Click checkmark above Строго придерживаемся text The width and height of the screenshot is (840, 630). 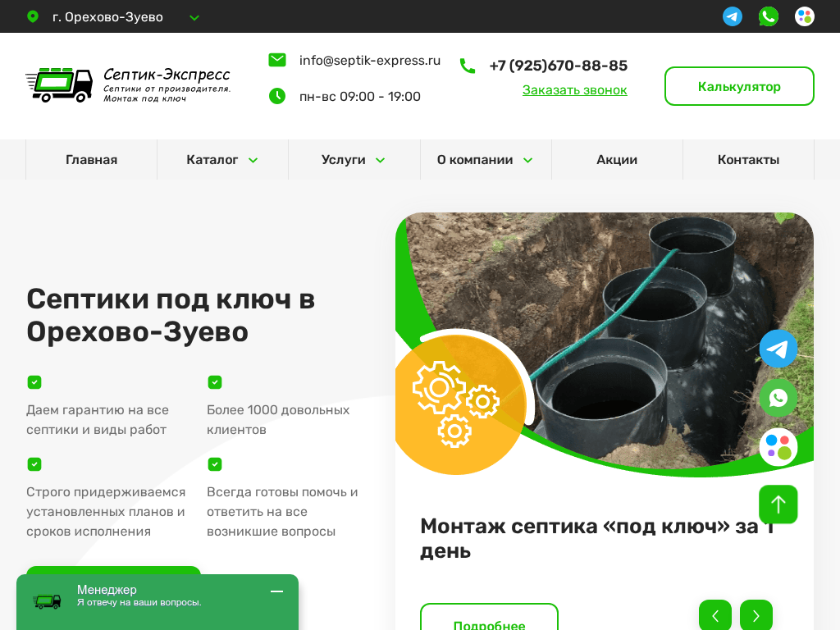(x=34, y=464)
